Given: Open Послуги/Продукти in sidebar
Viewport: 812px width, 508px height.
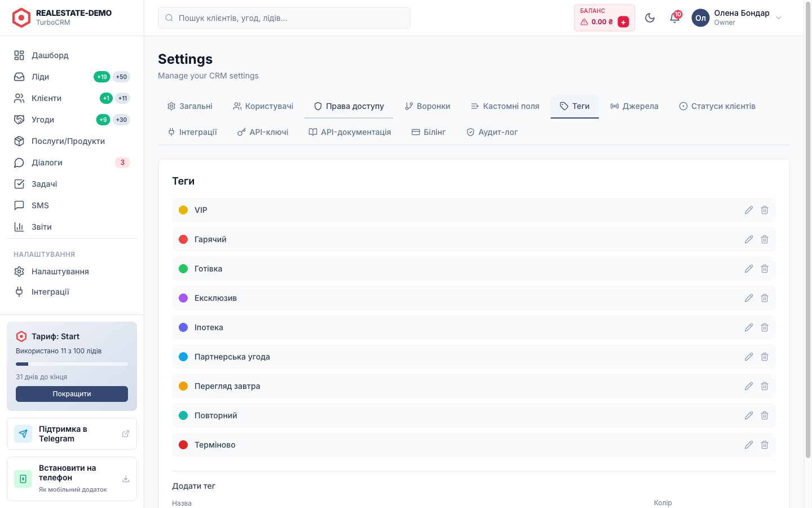Looking at the screenshot, I should 72,141.
